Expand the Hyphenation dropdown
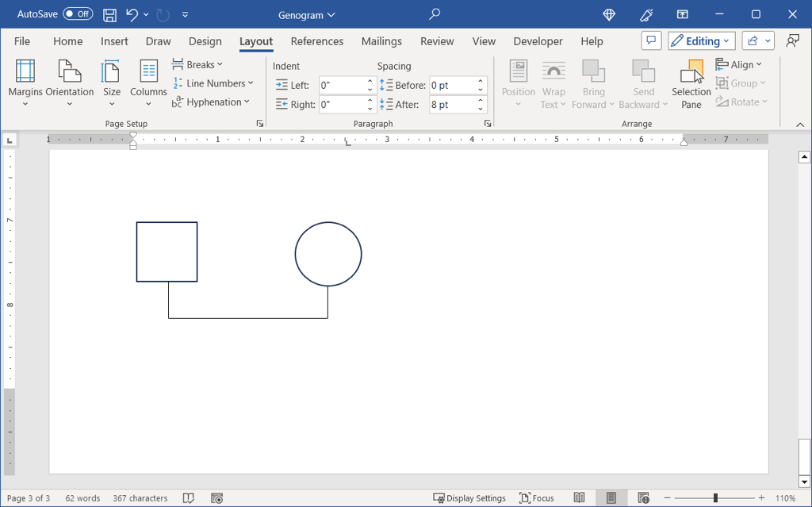The height and width of the screenshot is (507, 812). pyautogui.click(x=211, y=102)
